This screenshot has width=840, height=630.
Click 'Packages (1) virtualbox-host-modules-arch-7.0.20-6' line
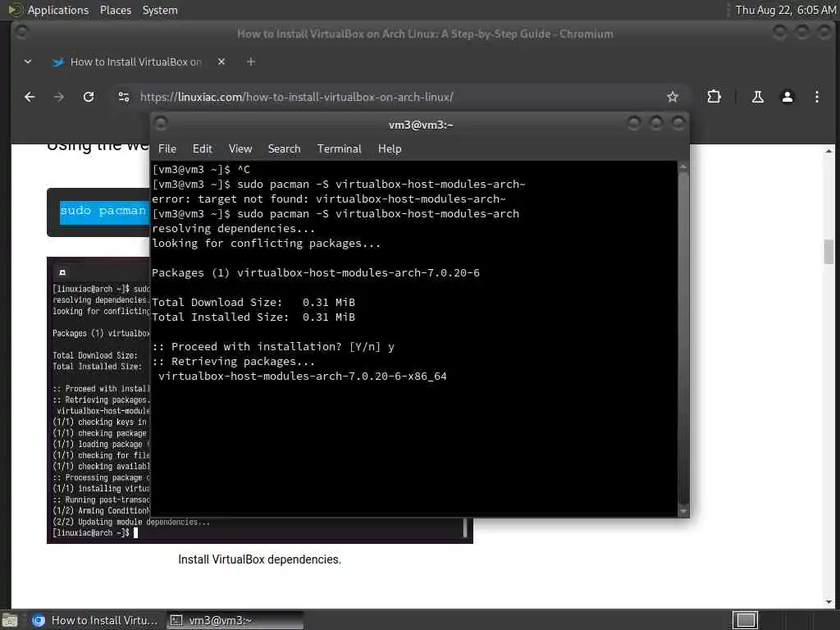316,272
